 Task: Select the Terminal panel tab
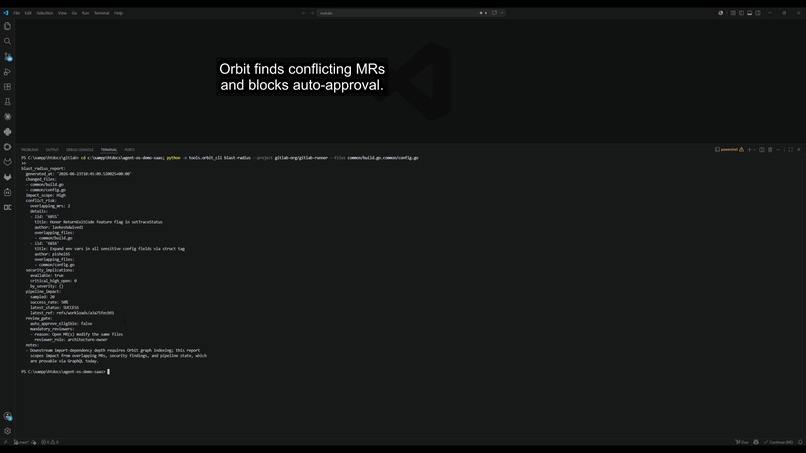(108, 150)
